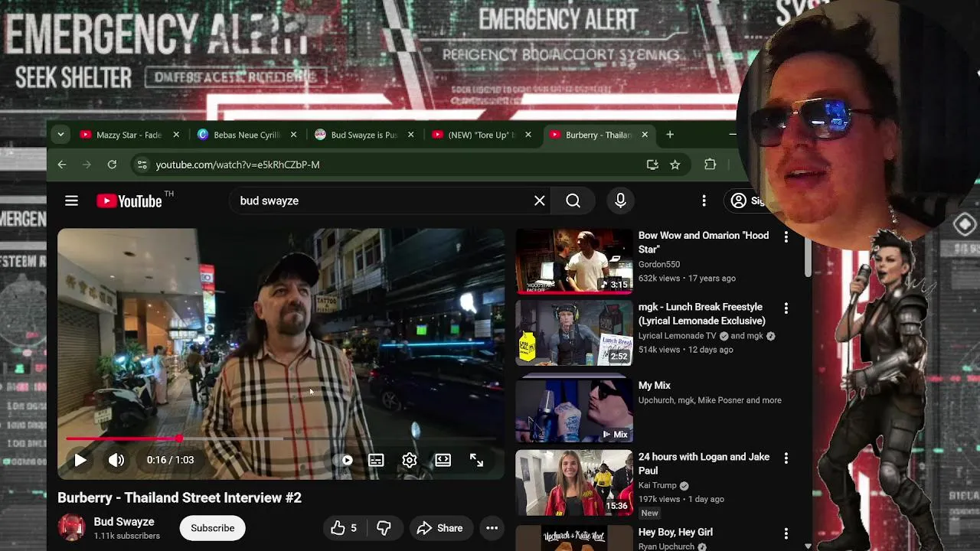Viewport: 980px width, 551px height.
Task: Go to YouTube home via logo
Action: [129, 201]
